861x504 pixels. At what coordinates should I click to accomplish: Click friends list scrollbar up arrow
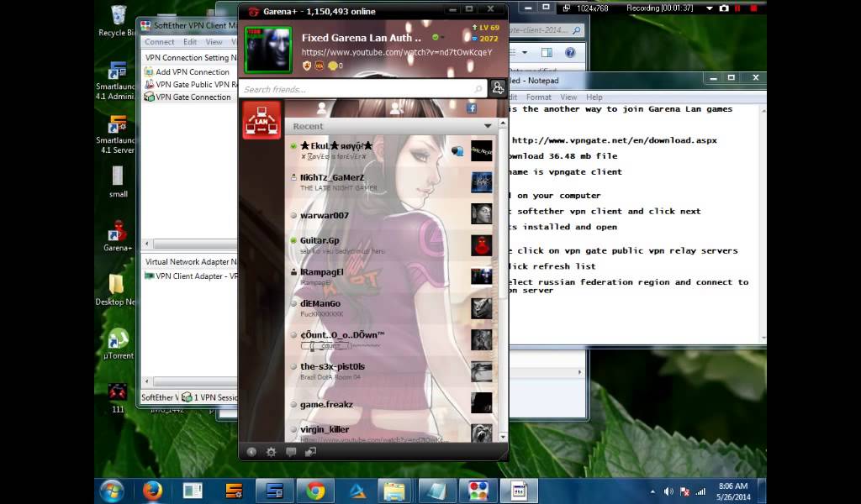(x=503, y=124)
